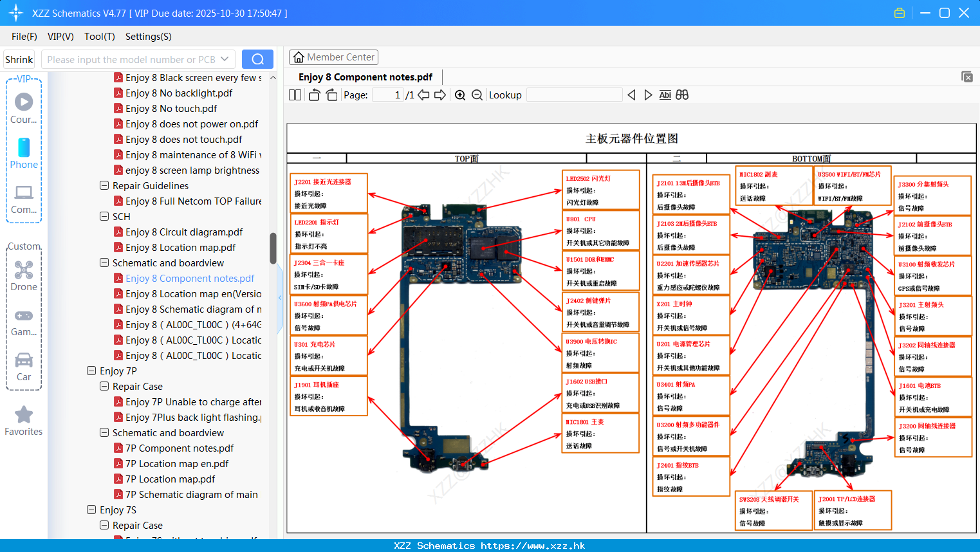Click the tree panel collapse handle

click(280, 297)
